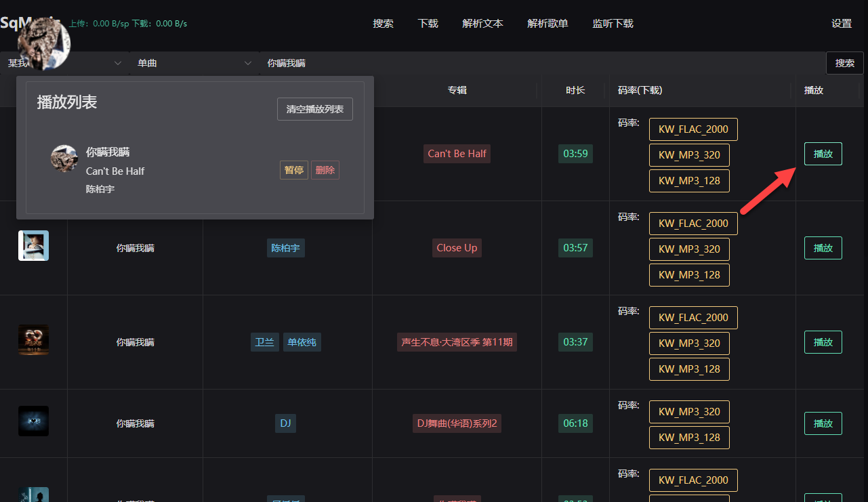Click the search field containing 你瞒我瞒
The image size is (868, 502).
pos(542,63)
